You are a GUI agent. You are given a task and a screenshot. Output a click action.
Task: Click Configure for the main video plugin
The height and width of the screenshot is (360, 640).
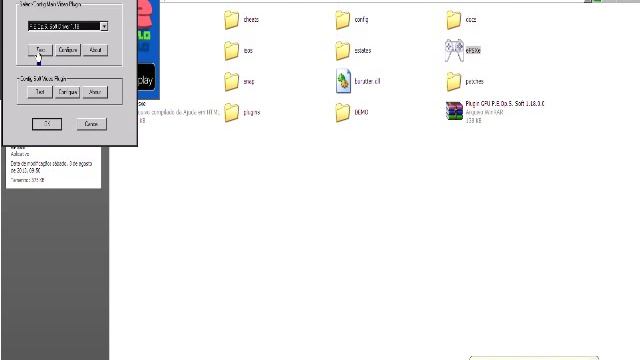point(68,50)
